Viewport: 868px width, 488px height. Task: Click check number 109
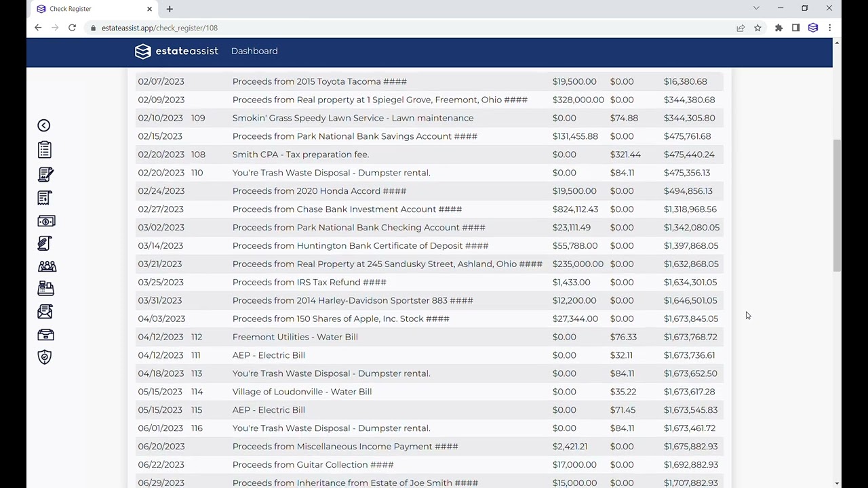click(x=198, y=118)
